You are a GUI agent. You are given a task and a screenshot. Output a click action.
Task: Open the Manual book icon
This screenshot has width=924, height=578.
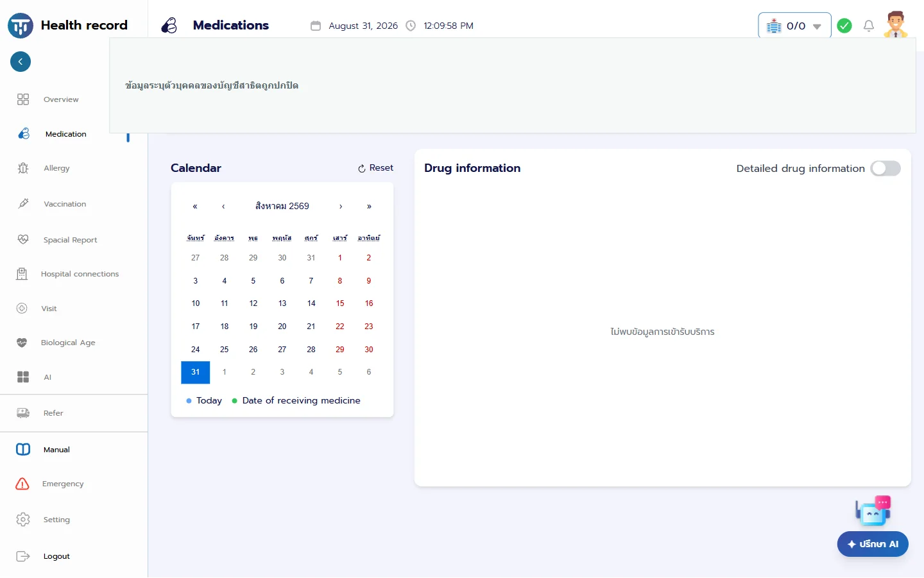click(23, 449)
